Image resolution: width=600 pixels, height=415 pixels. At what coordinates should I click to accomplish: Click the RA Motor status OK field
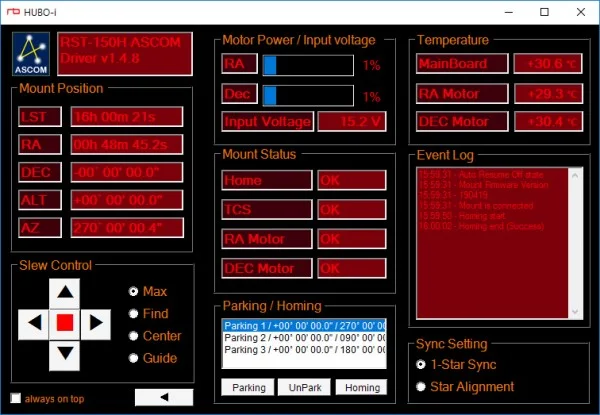pyautogui.click(x=352, y=239)
